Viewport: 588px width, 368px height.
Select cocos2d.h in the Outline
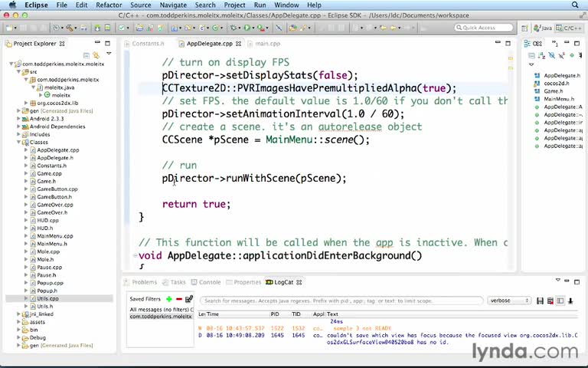556,84
